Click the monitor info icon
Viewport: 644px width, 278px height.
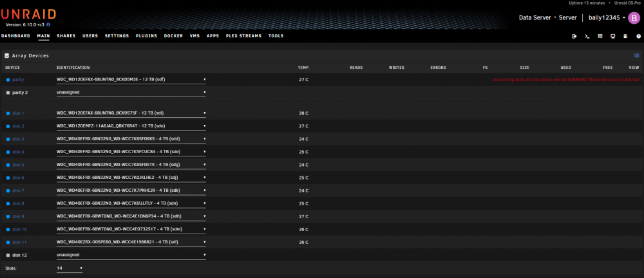click(x=613, y=36)
